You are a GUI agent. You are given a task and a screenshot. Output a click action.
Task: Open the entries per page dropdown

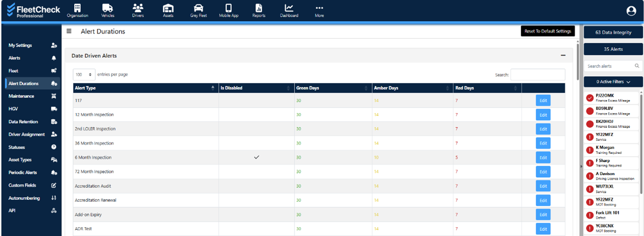tap(84, 75)
